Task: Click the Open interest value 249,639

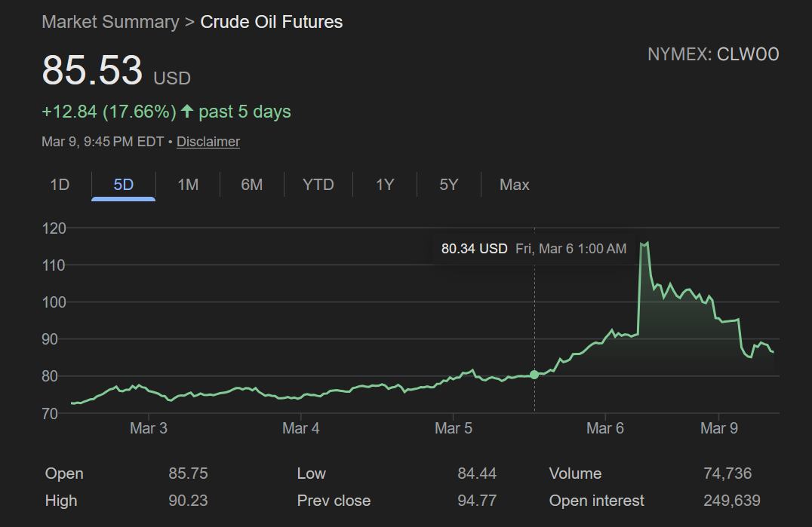Action: (x=732, y=501)
